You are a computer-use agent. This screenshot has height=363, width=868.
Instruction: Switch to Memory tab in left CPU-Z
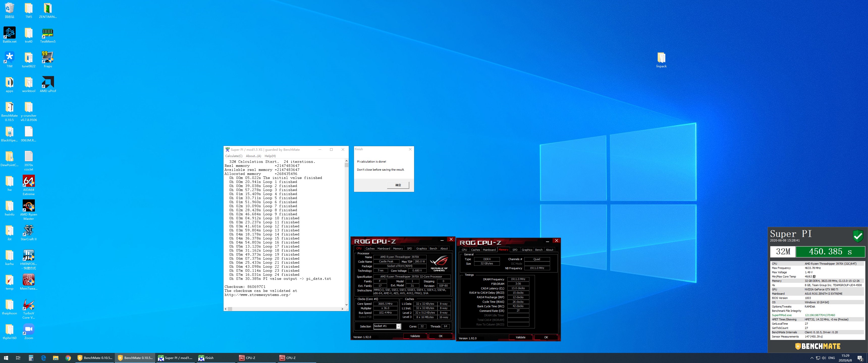[x=398, y=249]
